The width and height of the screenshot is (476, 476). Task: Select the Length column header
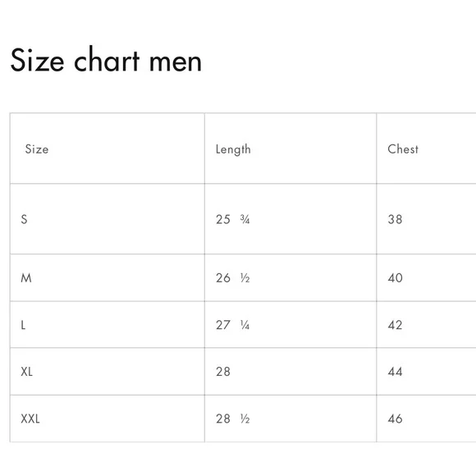click(233, 149)
